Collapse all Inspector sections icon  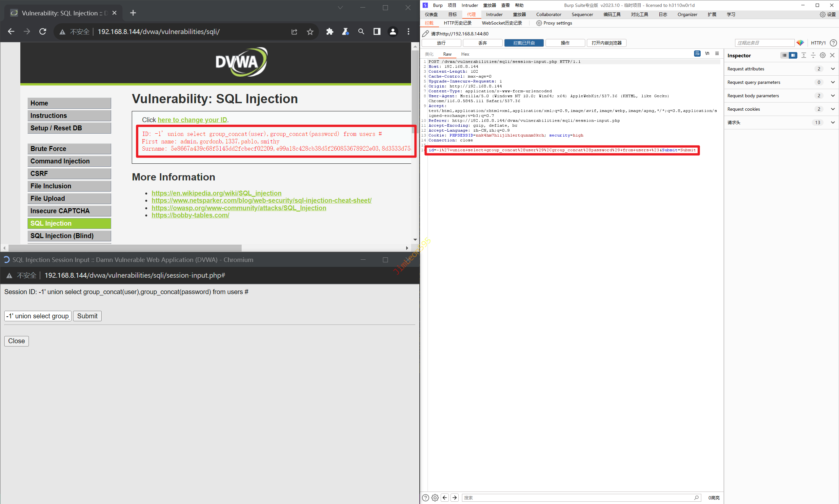point(813,55)
